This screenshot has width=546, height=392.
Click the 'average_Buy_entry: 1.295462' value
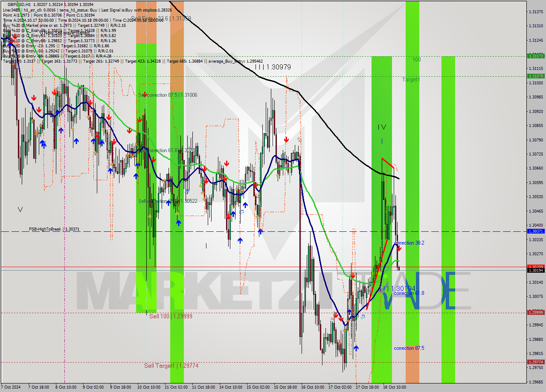tap(235, 61)
